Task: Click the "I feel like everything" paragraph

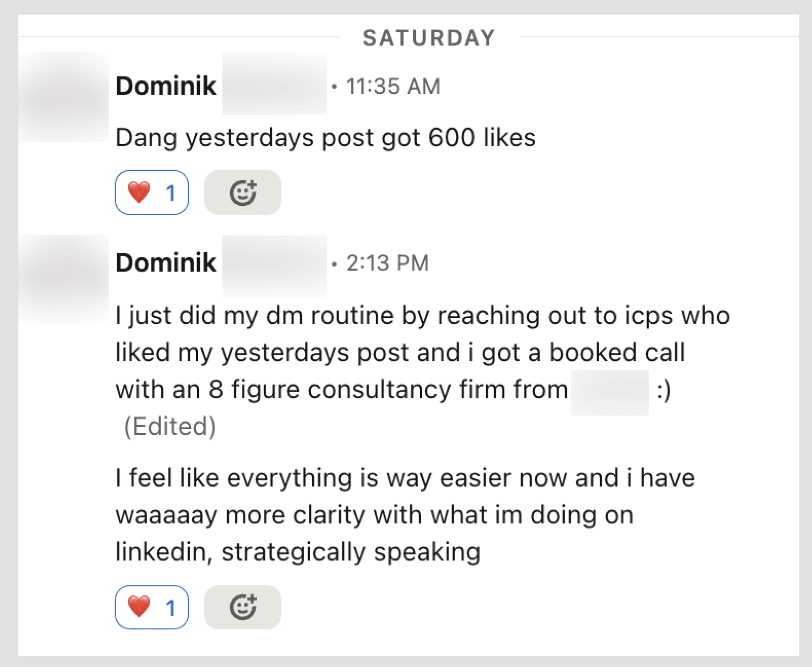Action: tap(404, 515)
